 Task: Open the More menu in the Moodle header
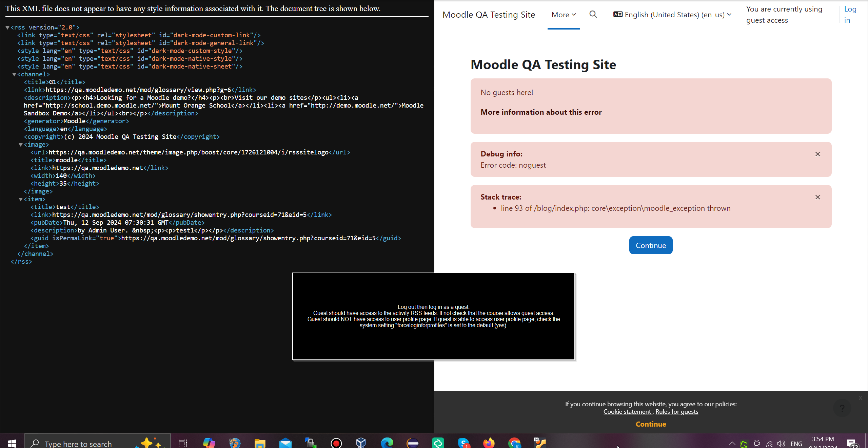coord(564,15)
